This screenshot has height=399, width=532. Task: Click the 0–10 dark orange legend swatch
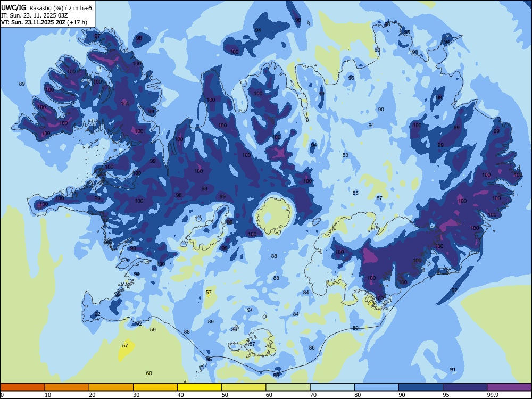(x=22, y=387)
